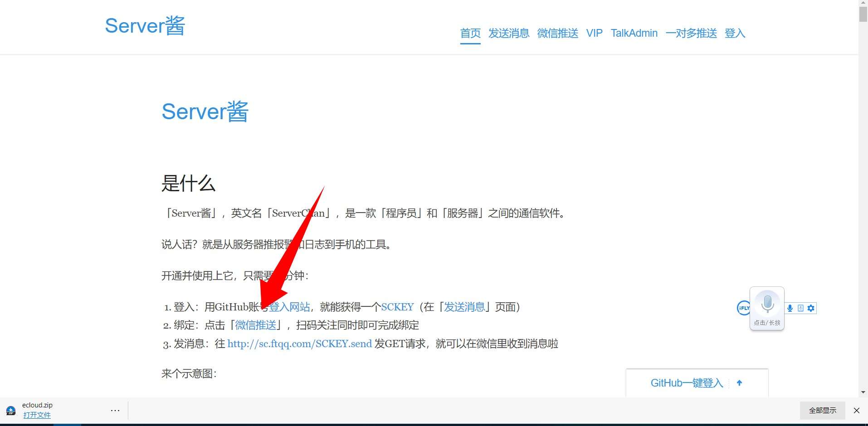Click the SCKEY link in step 1

pyautogui.click(x=397, y=307)
